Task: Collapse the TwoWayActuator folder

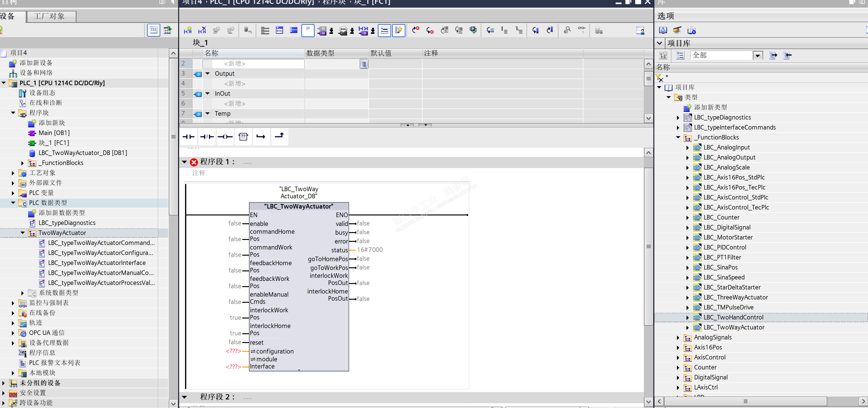Action: tap(23, 233)
